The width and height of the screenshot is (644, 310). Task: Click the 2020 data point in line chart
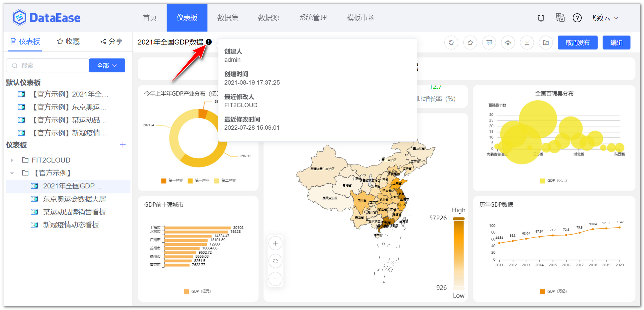tap(619, 227)
